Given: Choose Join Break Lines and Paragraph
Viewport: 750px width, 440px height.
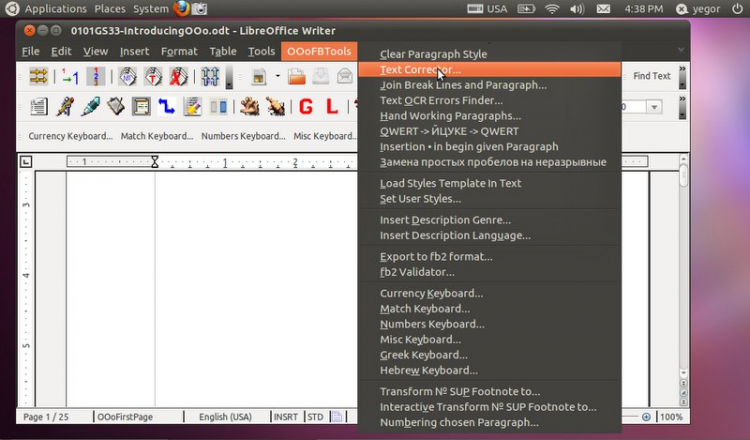Looking at the screenshot, I should pos(489,85).
